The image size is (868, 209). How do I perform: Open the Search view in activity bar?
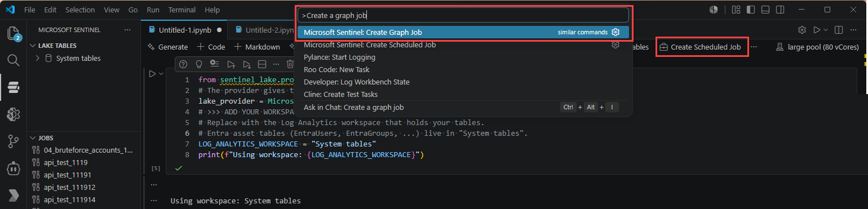(x=13, y=60)
